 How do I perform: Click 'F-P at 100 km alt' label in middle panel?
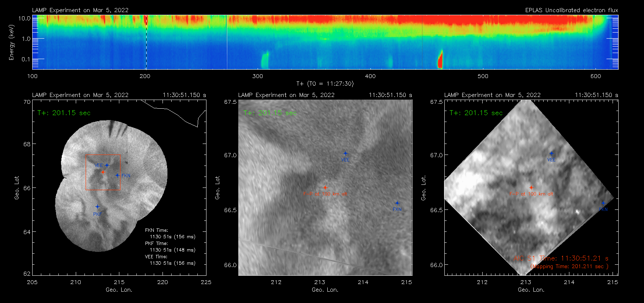click(x=325, y=194)
